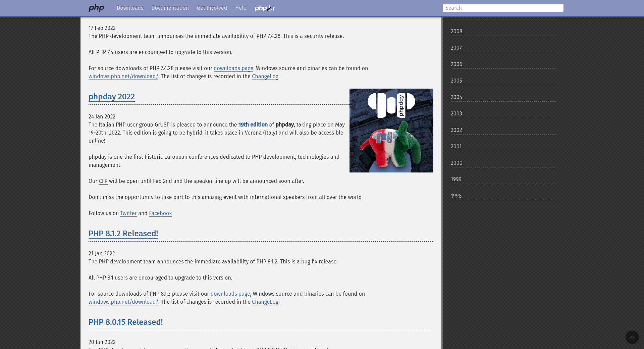
Task: Open the PHP 8.1 release logo link
Action: [x=264, y=8]
